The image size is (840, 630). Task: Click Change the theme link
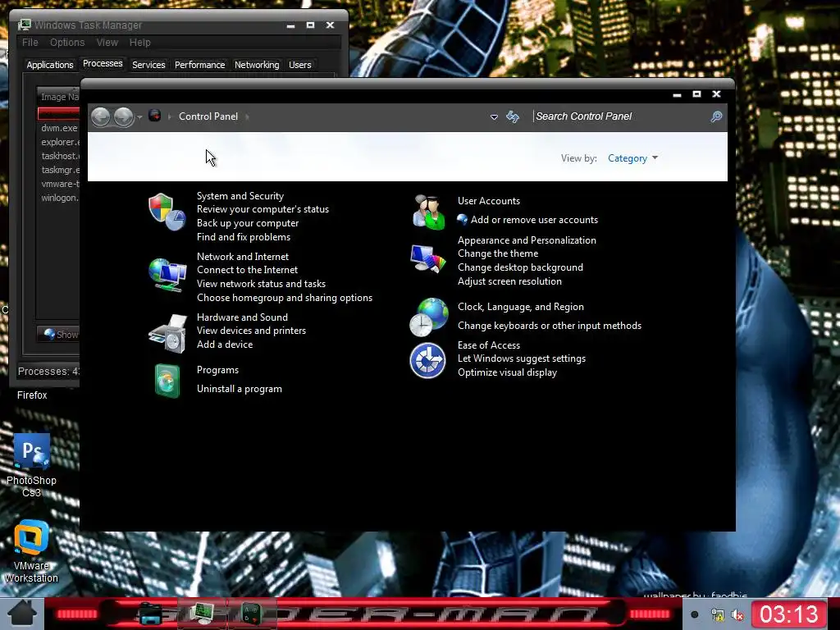pyautogui.click(x=498, y=253)
